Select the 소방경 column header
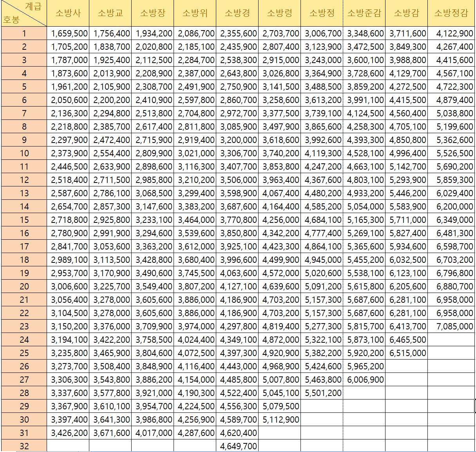 (x=237, y=13)
